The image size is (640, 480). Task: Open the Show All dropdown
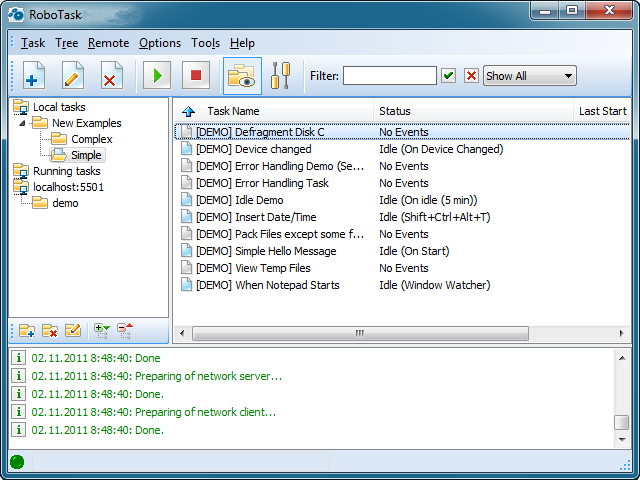530,76
